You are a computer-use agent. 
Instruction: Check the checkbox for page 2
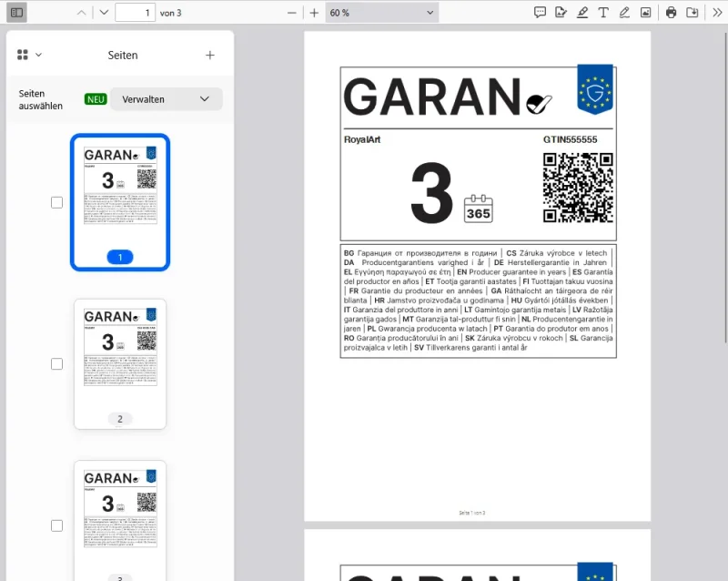(56, 364)
